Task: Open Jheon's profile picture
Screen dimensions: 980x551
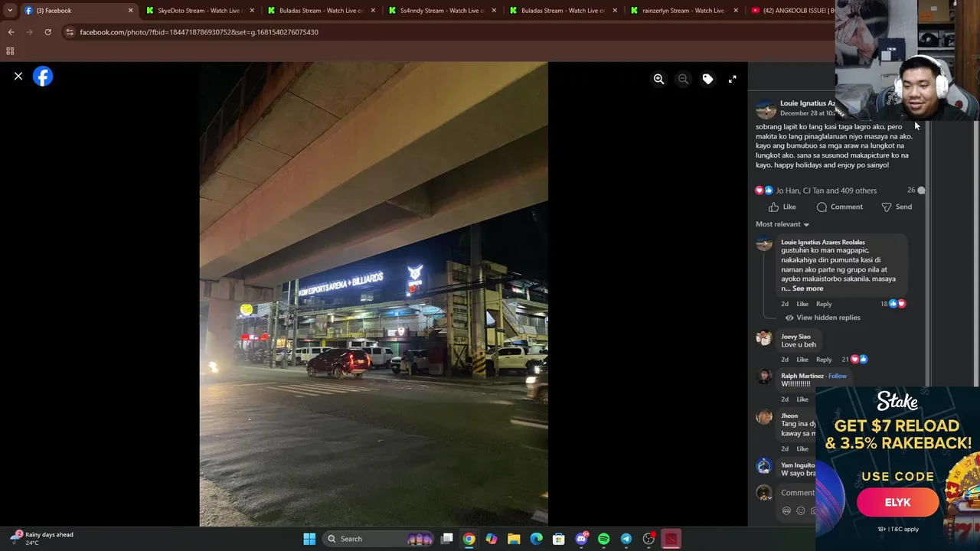Action: tap(764, 416)
